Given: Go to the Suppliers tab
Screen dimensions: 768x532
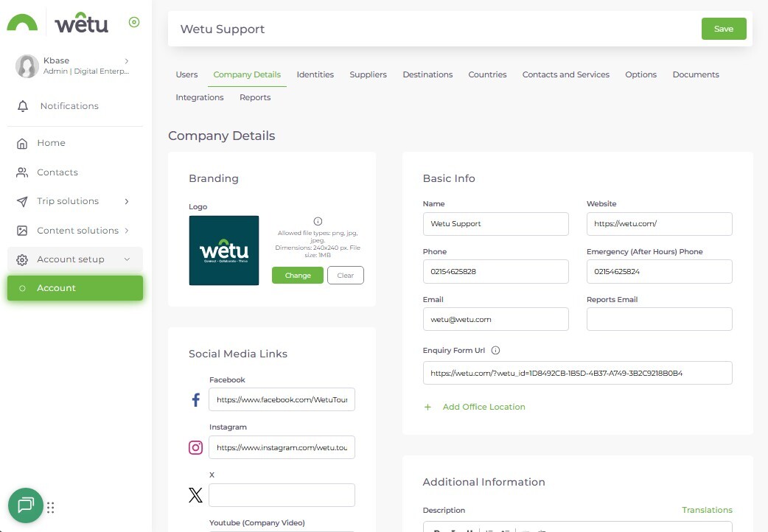Looking at the screenshot, I should 368,74.
